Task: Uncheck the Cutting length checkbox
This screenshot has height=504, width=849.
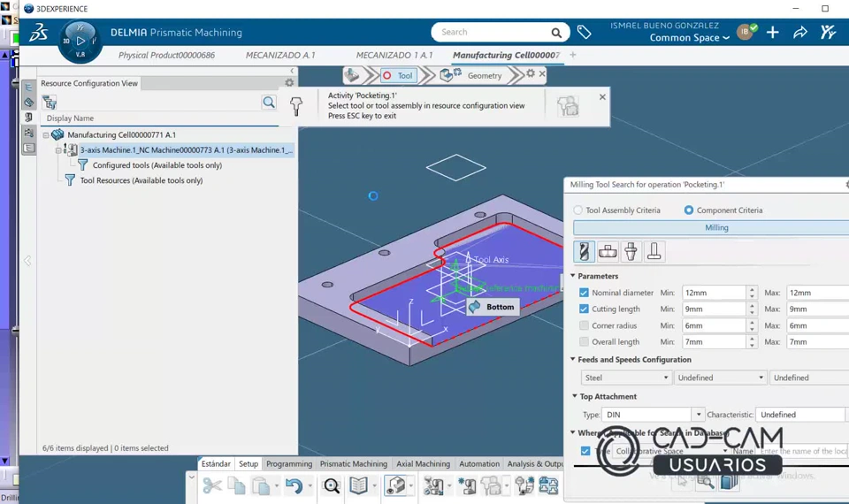Action: tap(584, 309)
